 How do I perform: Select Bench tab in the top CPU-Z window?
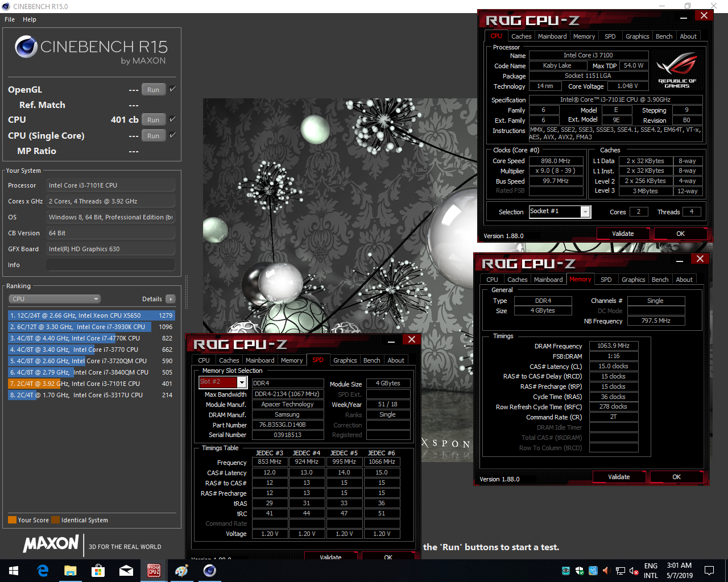664,36
